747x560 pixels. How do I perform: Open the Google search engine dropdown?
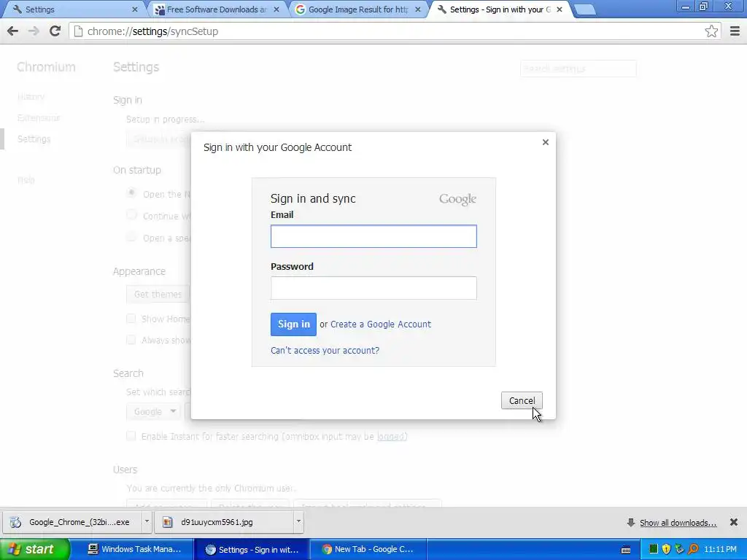[153, 411]
